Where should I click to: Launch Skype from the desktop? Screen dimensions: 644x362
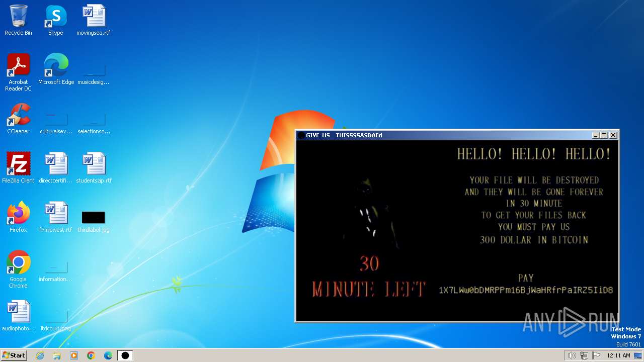pyautogui.click(x=56, y=20)
